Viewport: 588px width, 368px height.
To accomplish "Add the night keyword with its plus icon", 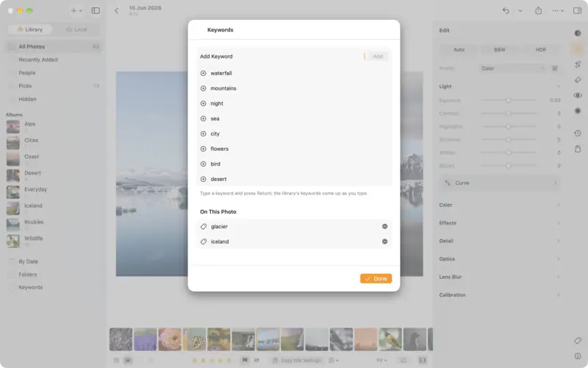I will point(204,103).
